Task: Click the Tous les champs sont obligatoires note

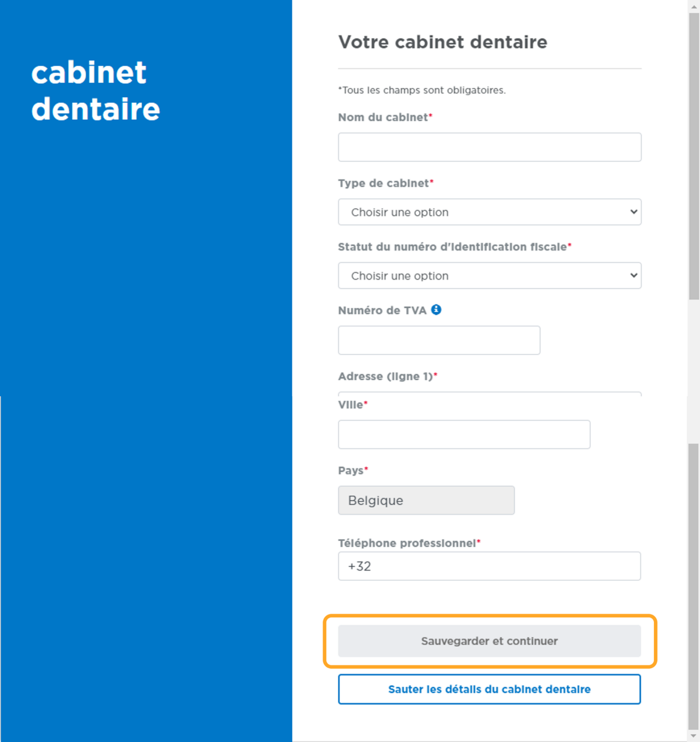Action: click(x=422, y=90)
